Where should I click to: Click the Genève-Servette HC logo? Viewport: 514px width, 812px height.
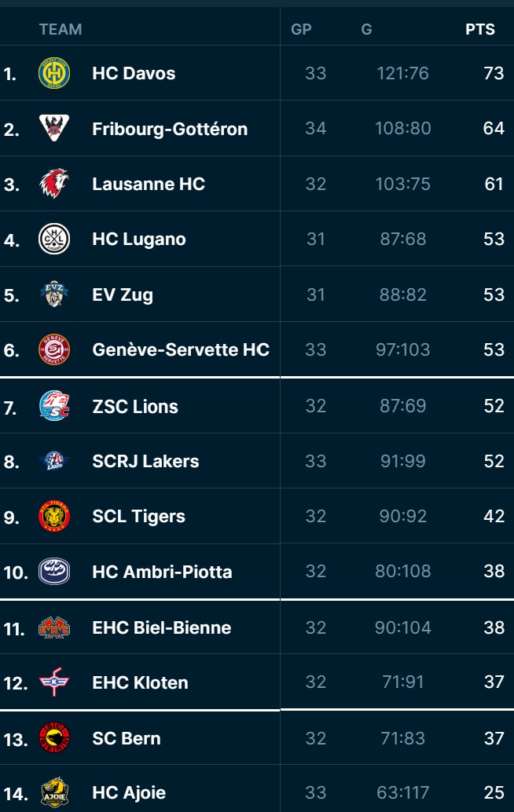(x=54, y=349)
